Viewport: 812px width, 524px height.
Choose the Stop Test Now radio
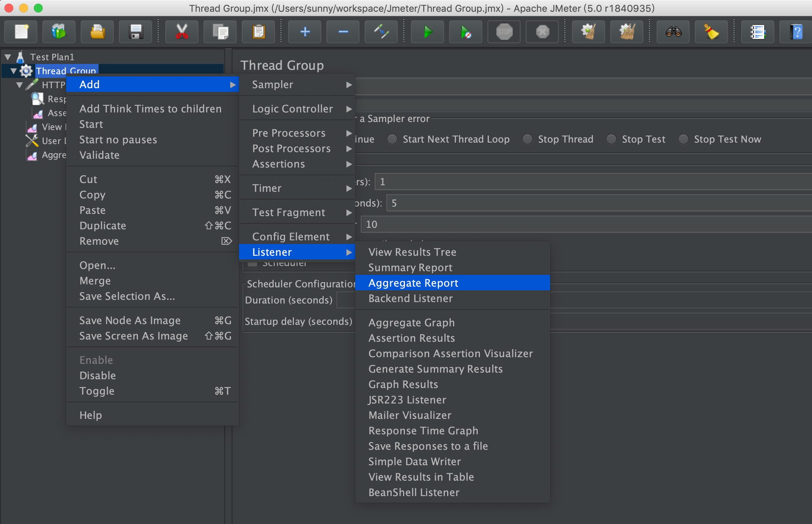pyautogui.click(x=684, y=139)
